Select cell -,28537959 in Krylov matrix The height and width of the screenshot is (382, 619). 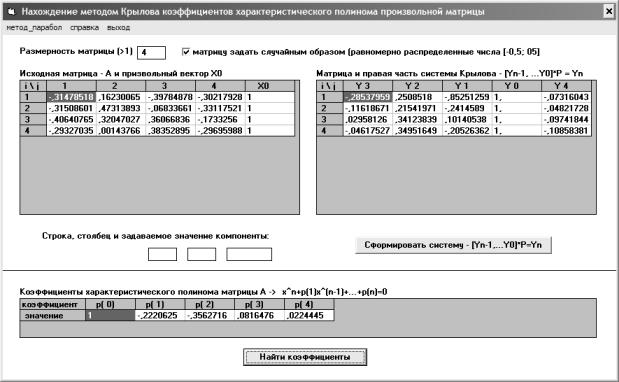point(368,97)
